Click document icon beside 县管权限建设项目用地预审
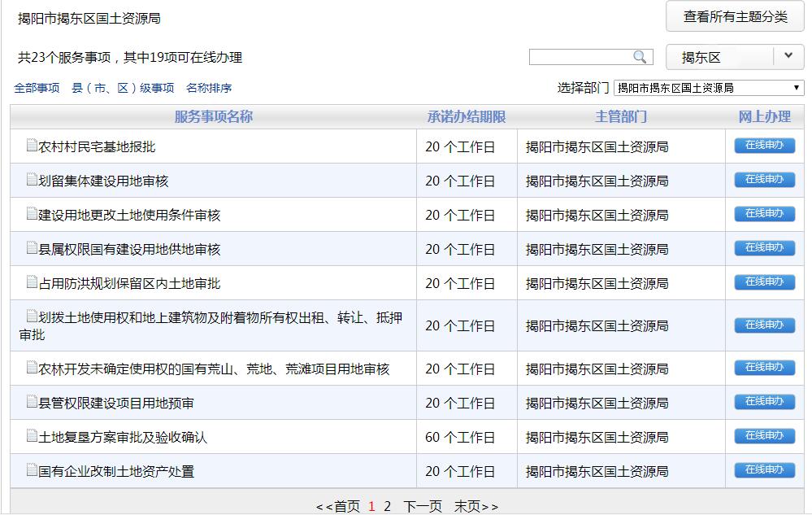Image resolution: width=812 pixels, height=515 pixels. point(33,402)
